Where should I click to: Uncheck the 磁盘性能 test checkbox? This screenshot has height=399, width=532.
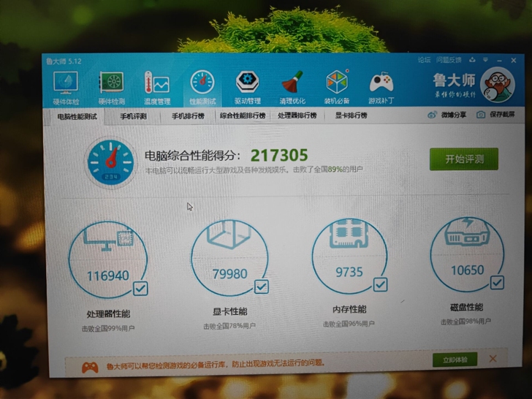[x=497, y=282]
